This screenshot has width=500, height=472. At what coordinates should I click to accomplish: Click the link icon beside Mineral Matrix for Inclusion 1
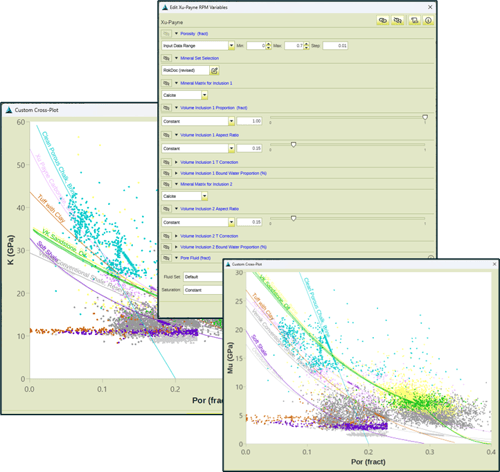[166, 83]
